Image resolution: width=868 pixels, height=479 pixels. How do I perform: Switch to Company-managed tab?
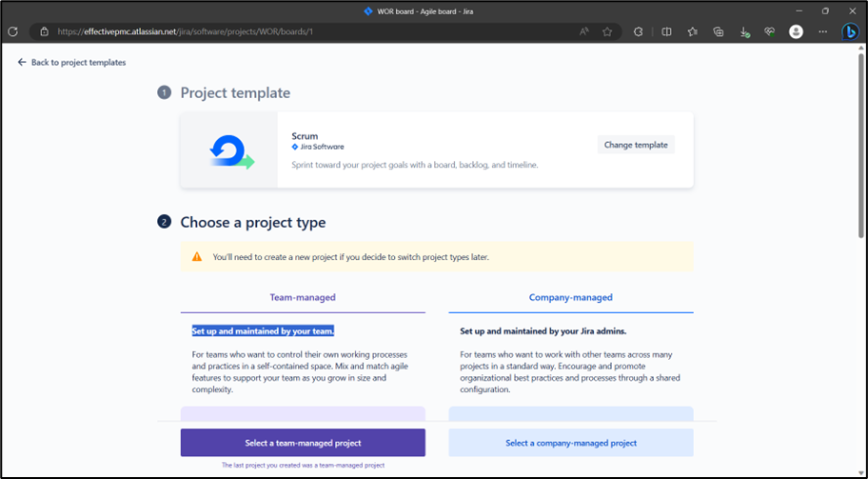pos(571,297)
